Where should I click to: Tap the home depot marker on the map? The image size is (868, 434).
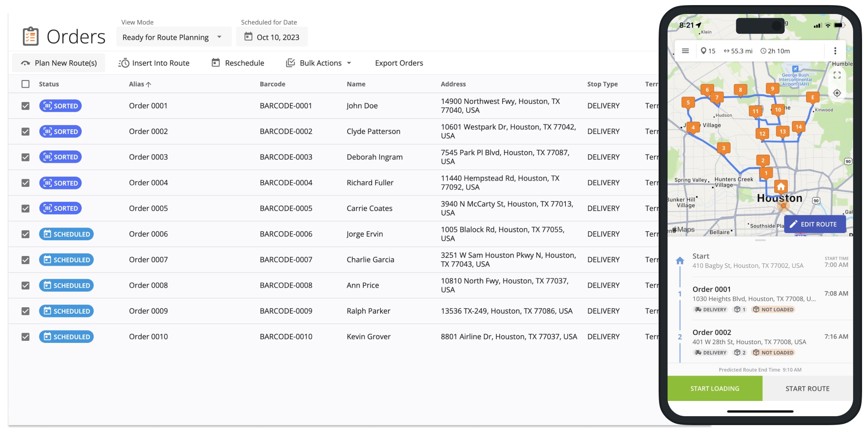[x=781, y=187]
